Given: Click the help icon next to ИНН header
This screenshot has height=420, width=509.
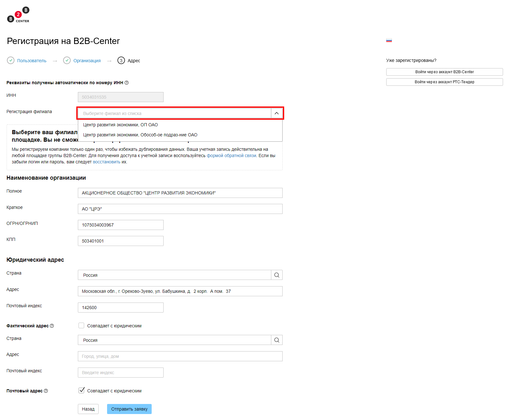Looking at the screenshot, I should (127, 83).
